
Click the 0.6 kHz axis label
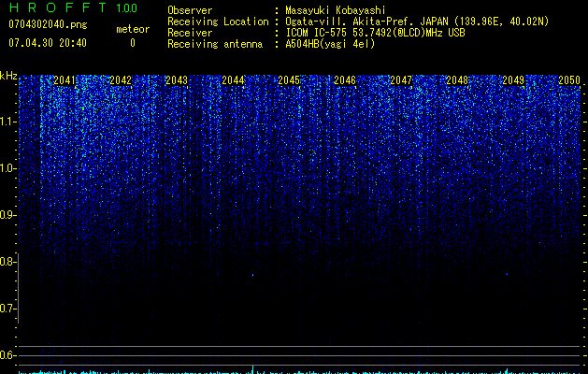tap(8, 355)
